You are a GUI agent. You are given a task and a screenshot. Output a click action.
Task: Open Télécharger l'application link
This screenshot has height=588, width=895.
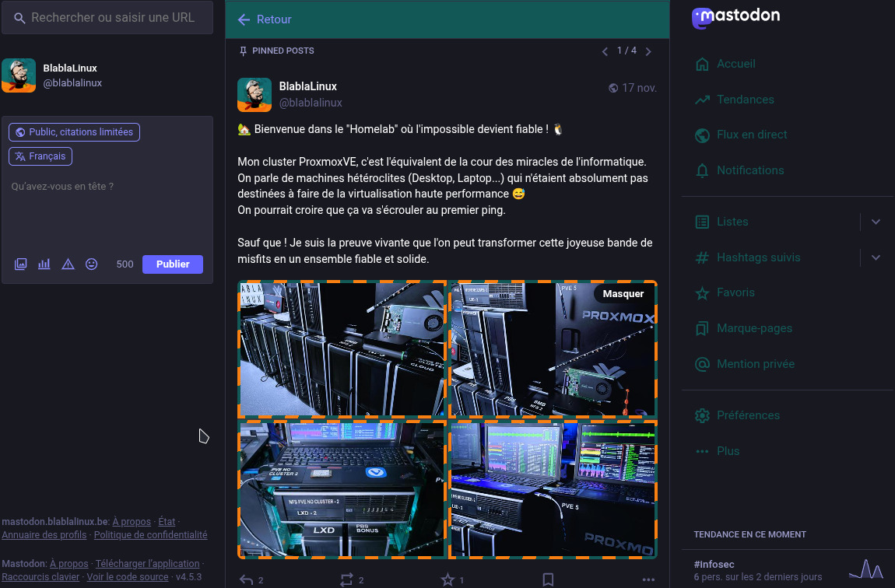pyautogui.click(x=147, y=563)
